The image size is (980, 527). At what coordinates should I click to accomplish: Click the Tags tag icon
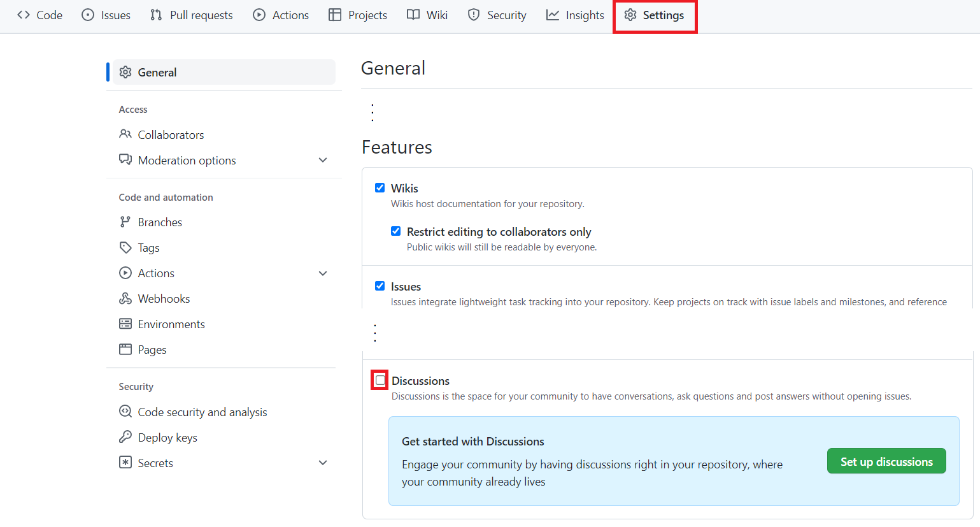[125, 247]
